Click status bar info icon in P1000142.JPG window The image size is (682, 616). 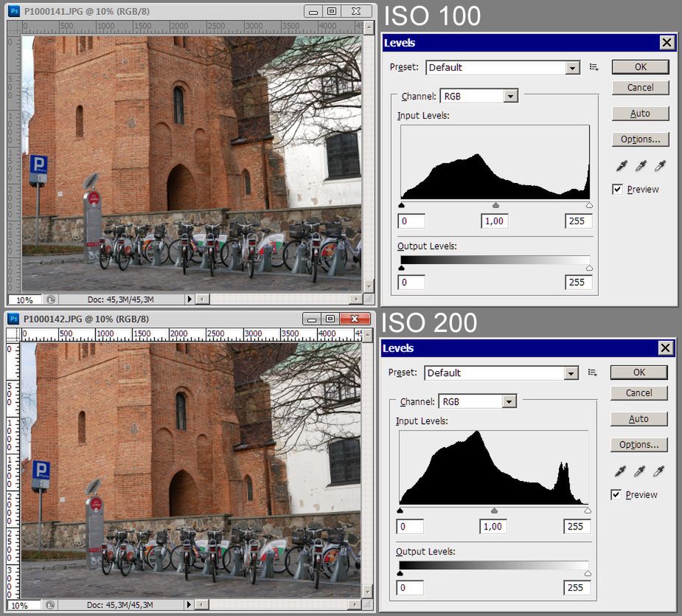coord(50,605)
